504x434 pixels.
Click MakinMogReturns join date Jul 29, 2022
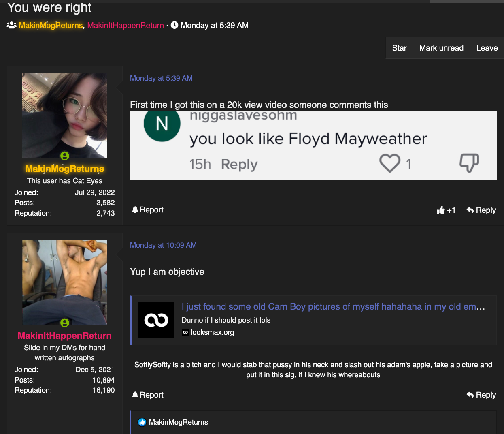(95, 192)
